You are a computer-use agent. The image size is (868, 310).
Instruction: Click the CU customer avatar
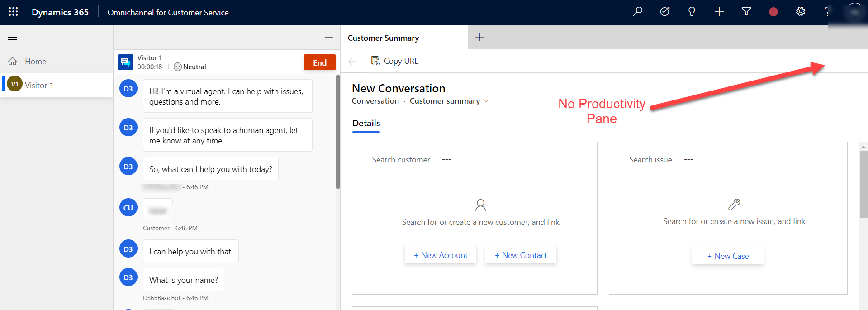click(x=128, y=208)
